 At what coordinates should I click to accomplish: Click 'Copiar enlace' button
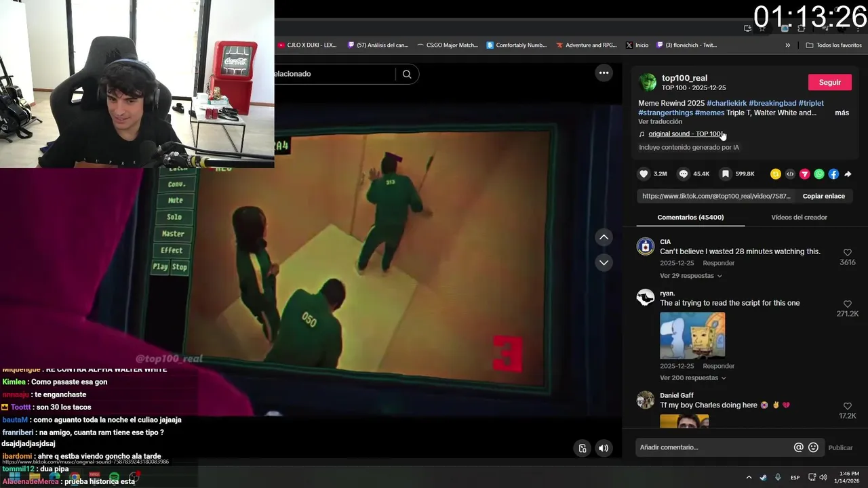pyautogui.click(x=823, y=196)
